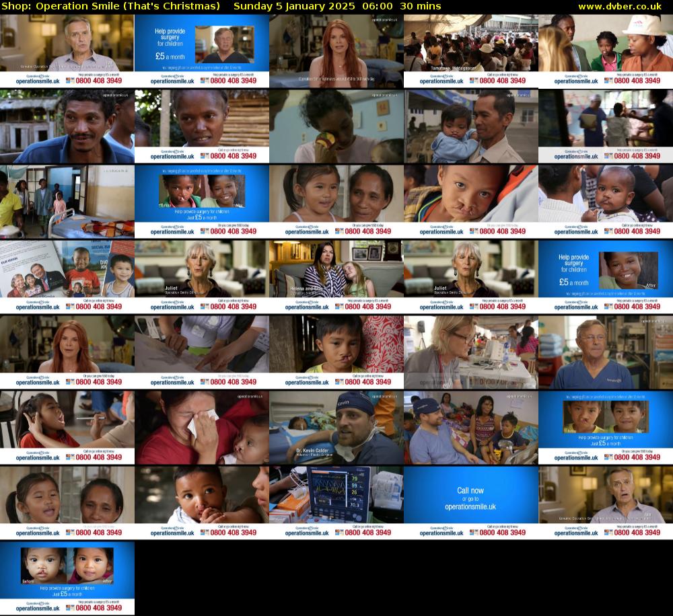Viewport: 673px width, 616px height.
Task: Open thumbnail of woman beside bamboo wall
Action: click(x=202, y=126)
